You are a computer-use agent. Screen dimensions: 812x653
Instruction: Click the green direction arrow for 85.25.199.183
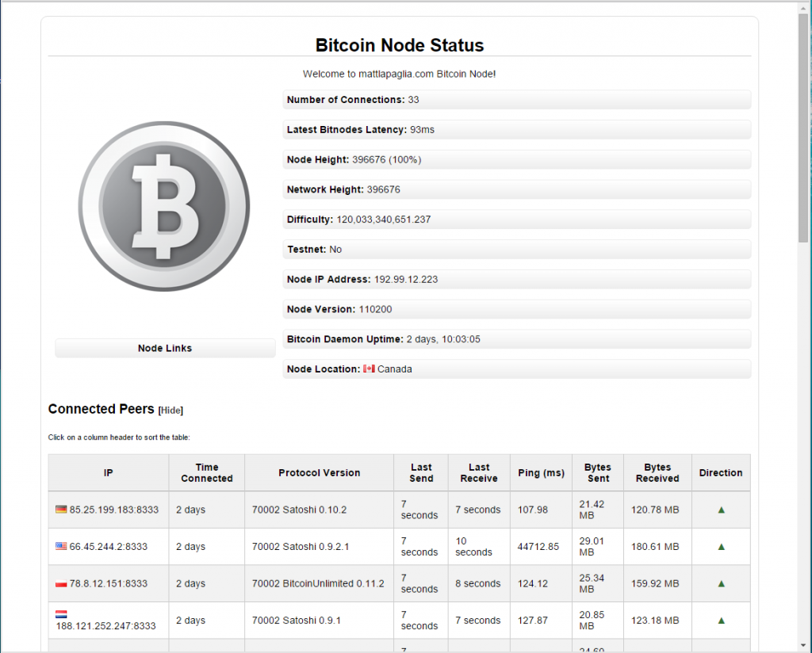[x=721, y=510]
